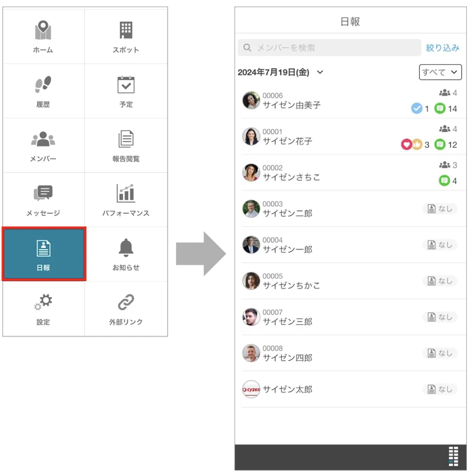Open the スポット building icon
This screenshot has width=468, height=476.
[x=126, y=30]
